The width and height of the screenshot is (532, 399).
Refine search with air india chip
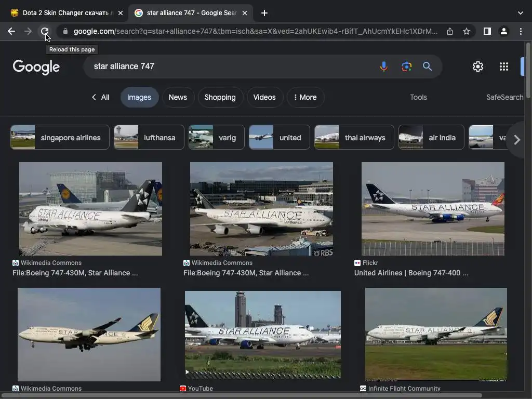tap(431, 137)
